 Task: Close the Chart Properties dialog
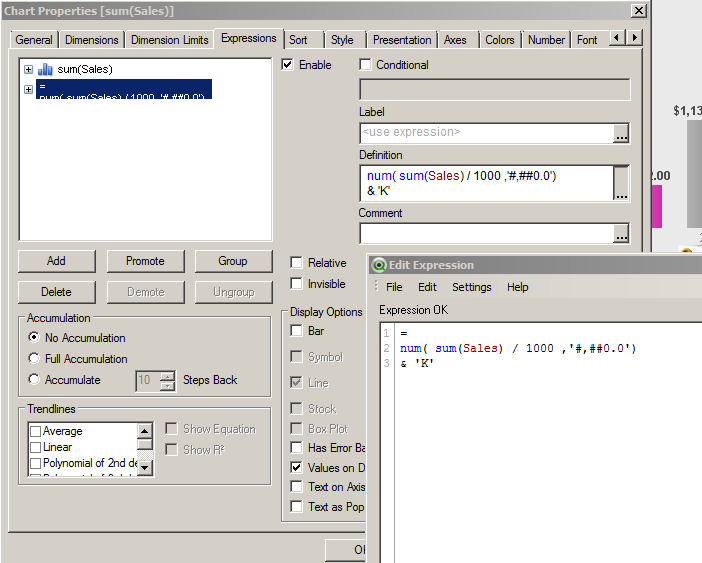pos(638,11)
